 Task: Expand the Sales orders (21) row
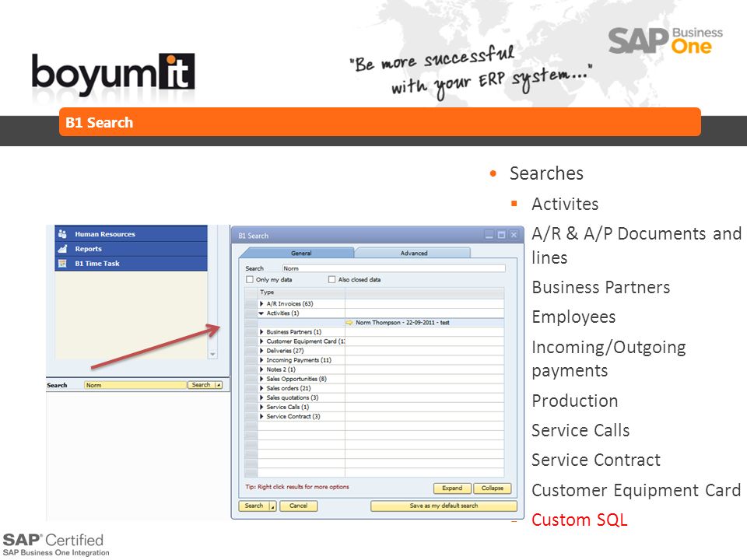point(261,388)
